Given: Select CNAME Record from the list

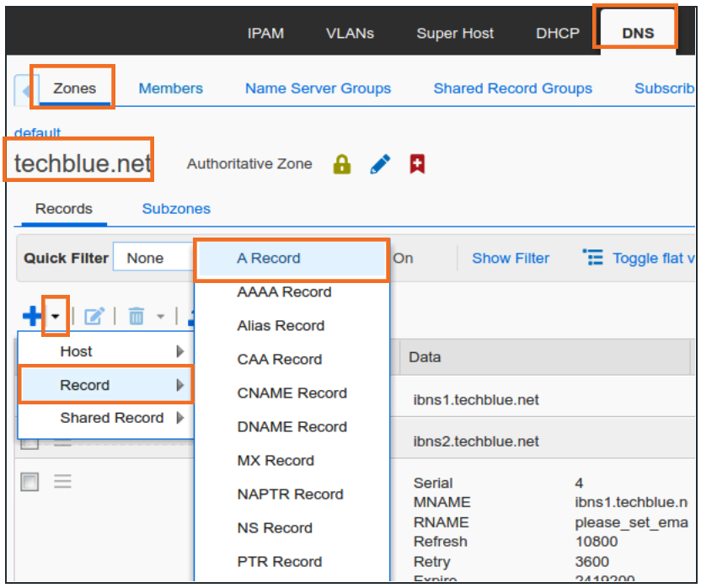Looking at the screenshot, I should (292, 393).
